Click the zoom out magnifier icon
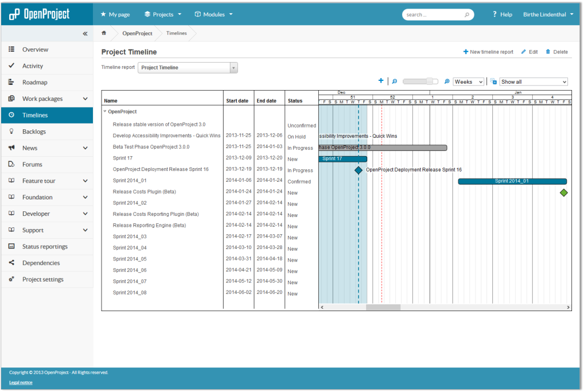Screen dimensions: 584x392 [395, 81]
